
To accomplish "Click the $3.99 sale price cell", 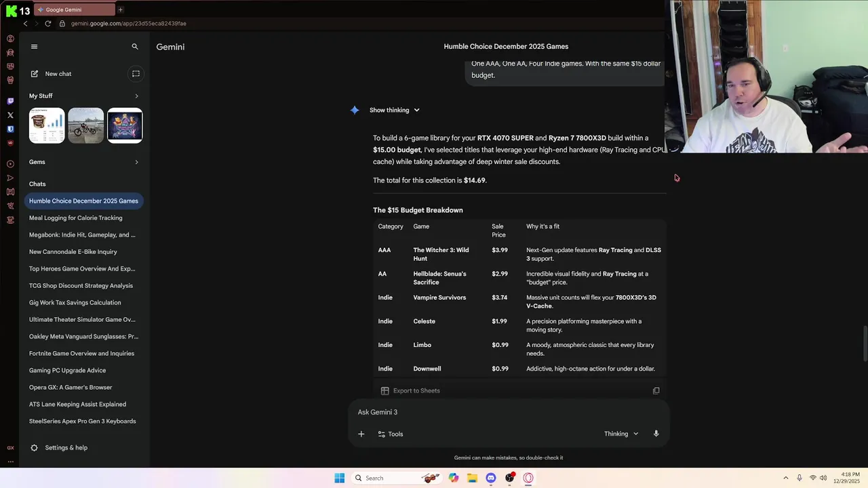I will 499,250.
